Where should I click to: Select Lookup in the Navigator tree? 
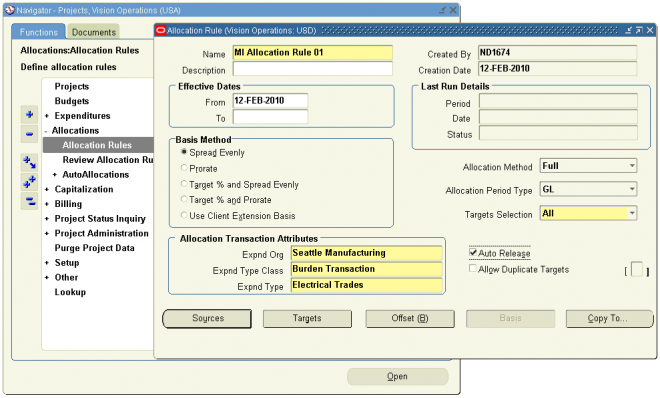(x=70, y=292)
